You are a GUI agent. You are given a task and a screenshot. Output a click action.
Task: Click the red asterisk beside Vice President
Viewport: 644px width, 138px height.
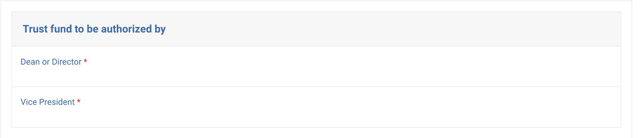(79, 101)
